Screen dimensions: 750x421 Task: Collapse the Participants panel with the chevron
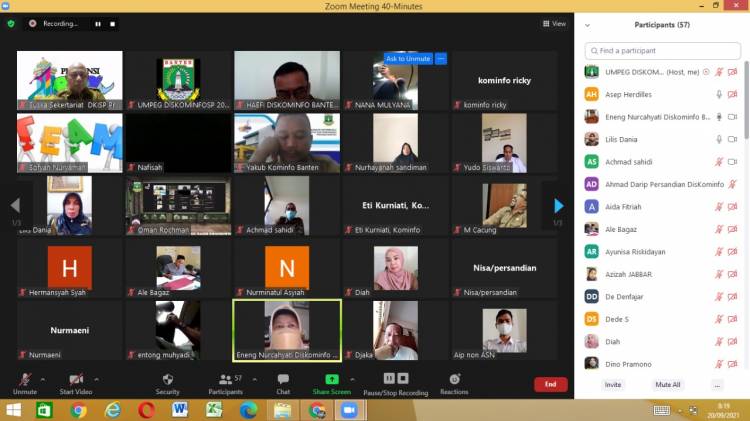click(588, 25)
